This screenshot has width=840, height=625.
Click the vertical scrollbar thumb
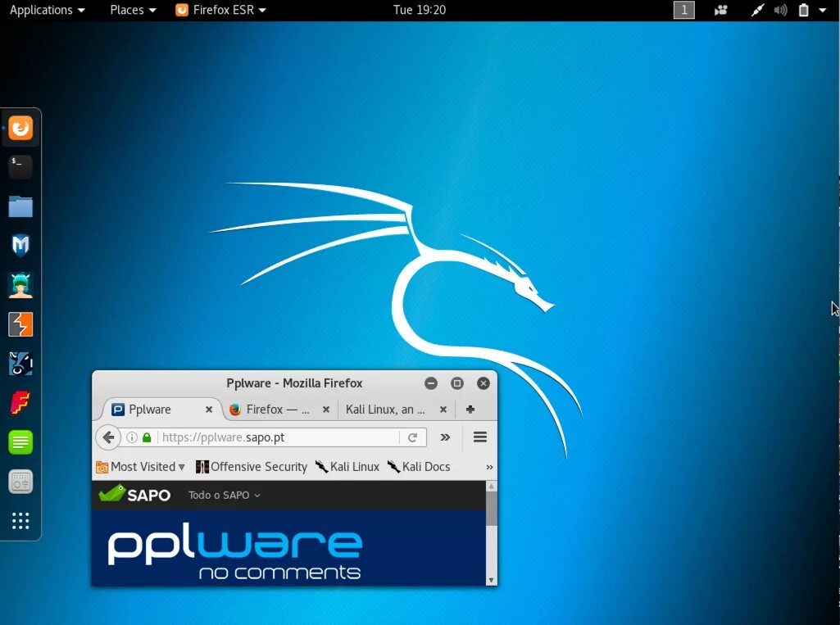coord(491,509)
